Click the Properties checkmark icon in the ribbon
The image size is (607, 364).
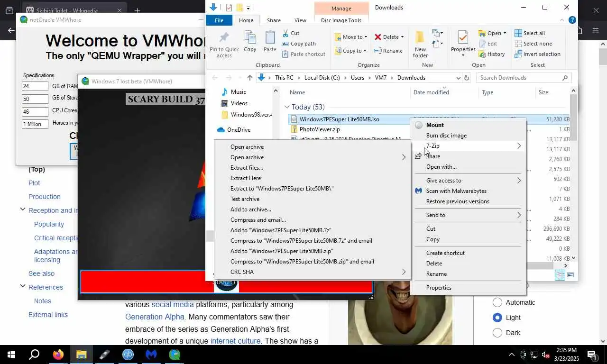[463, 37]
